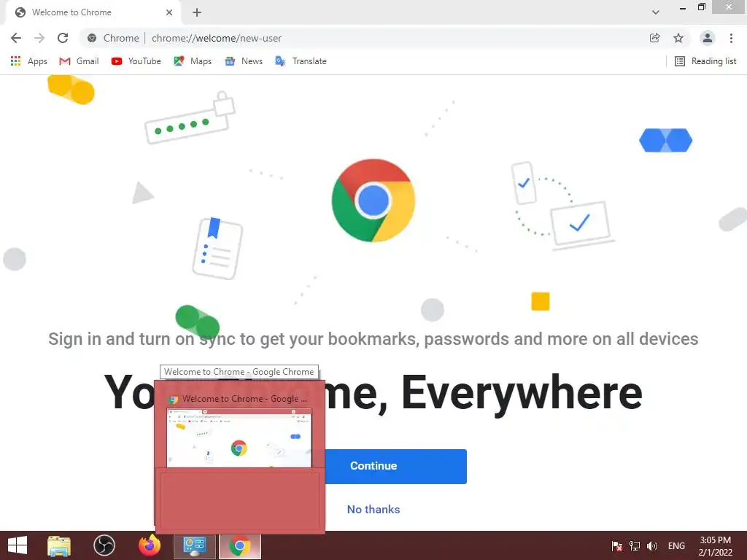Select the Welcome to Chrome tab
The width and height of the screenshot is (747, 560).
click(93, 12)
